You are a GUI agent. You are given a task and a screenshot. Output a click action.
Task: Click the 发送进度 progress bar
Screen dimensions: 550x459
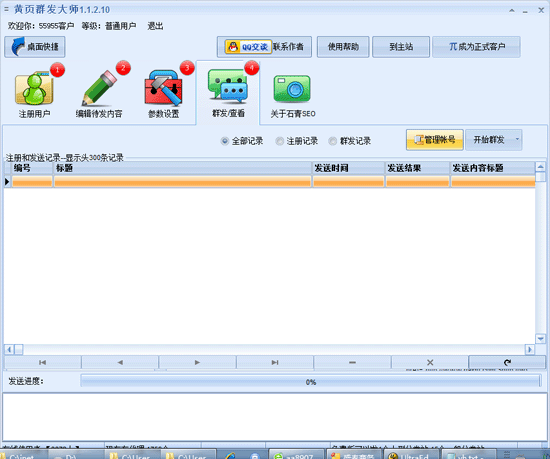(x=311, y=381)
